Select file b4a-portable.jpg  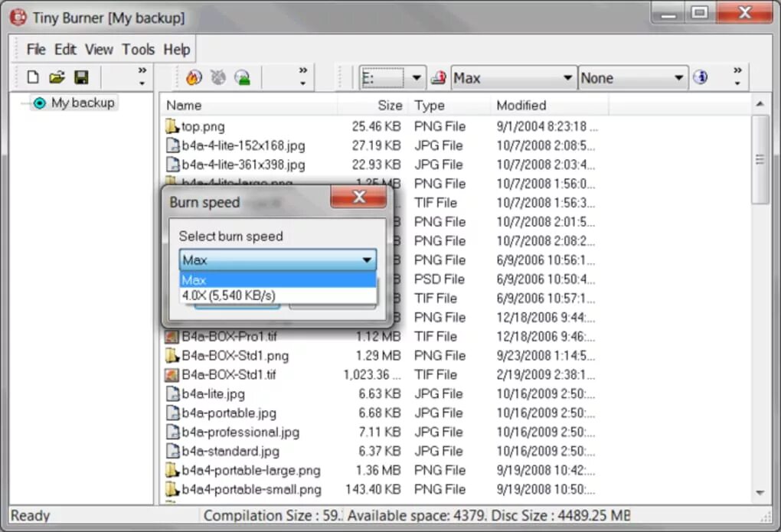coord(229,413)
